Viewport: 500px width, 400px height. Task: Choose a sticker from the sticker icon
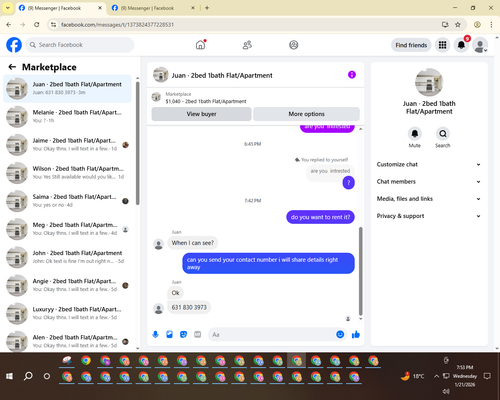pos(183,334)
